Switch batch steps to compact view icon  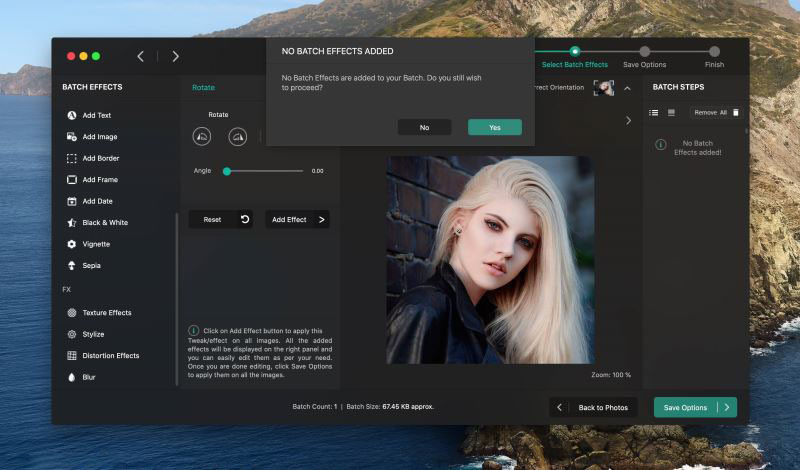[x=671, y=113]
